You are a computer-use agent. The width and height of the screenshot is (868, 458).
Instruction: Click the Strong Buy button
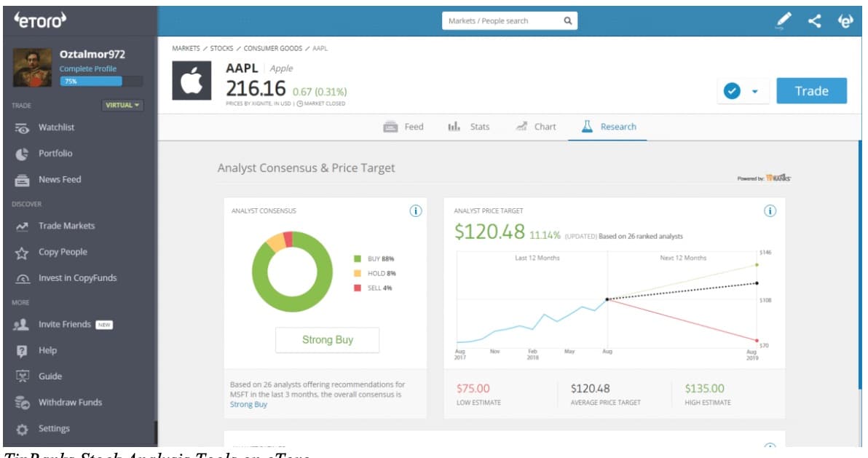coord(327,340)
